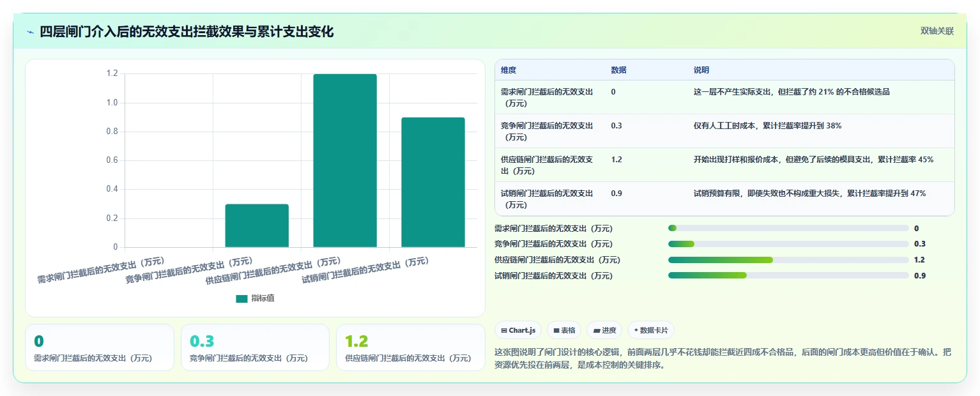This screenshot has height=396, width=980.
Task: Click the 供应链闸门 progress bar
Action: click(788, 260)
